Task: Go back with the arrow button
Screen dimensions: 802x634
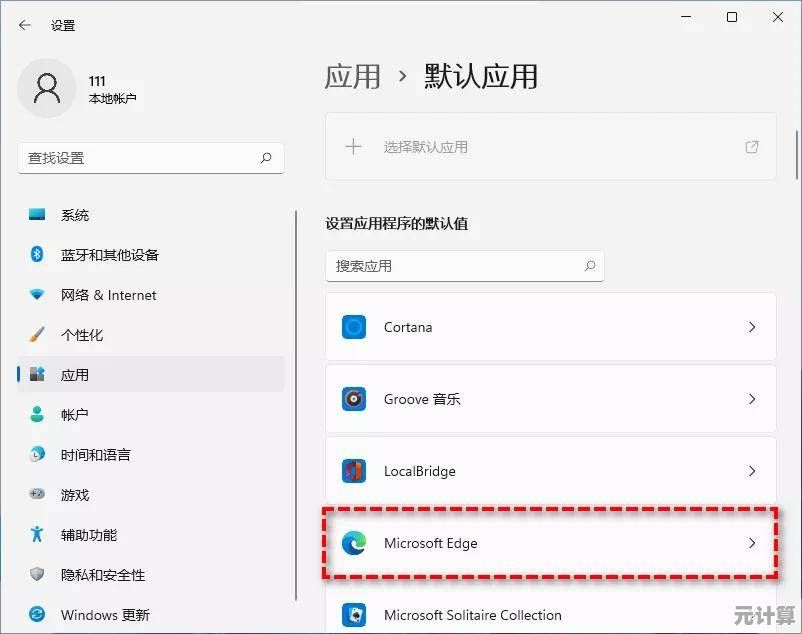Action: [25, 25]
